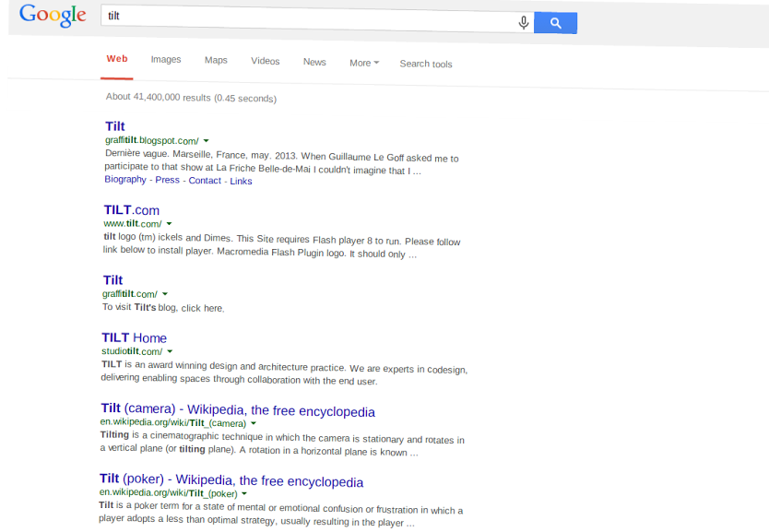Click the snippet starting 'Tilt is a poker term'
Viewport: 769px width, 532px height.
(281, 514)
